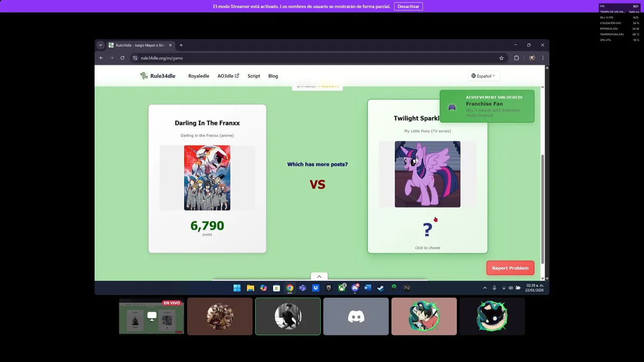The width and height of the screenshot is (644, 362).
Task: Select the black cat avatar participant tile
Action: (x=492, y=316)
